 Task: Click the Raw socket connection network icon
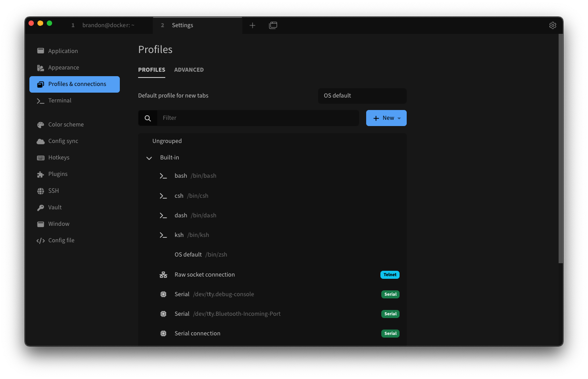pyautogui.click(x=163, y=274)
